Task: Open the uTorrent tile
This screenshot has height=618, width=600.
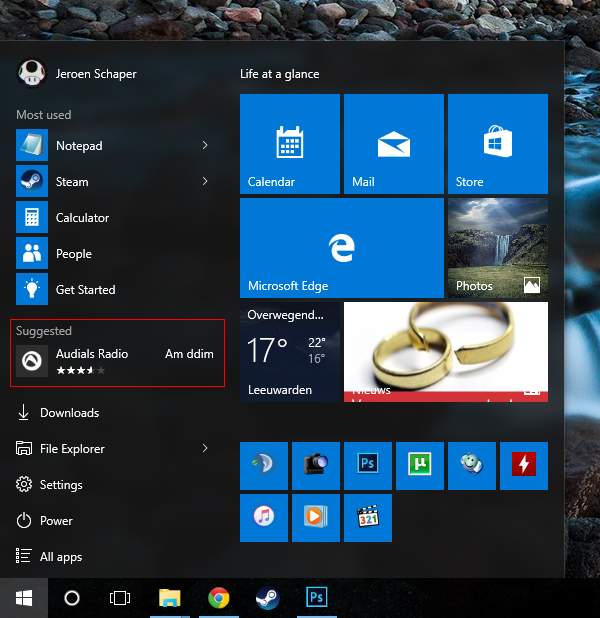Action: coord(420,466)
